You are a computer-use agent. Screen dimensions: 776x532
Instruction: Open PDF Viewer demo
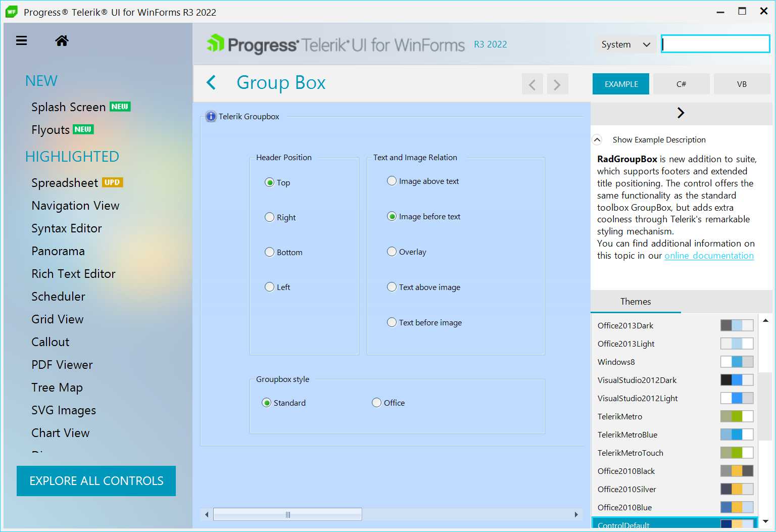pyautogui.click(x=62, y=365)
